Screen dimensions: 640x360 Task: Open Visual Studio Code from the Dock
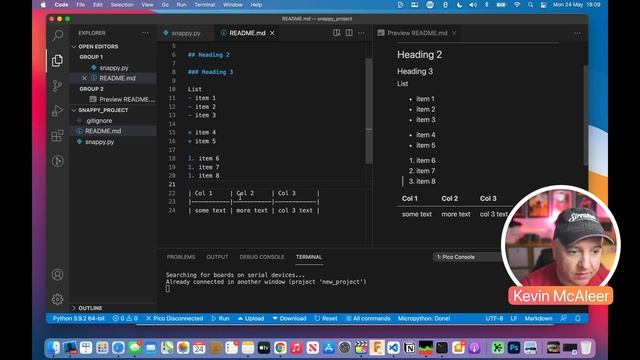[393, 348]
